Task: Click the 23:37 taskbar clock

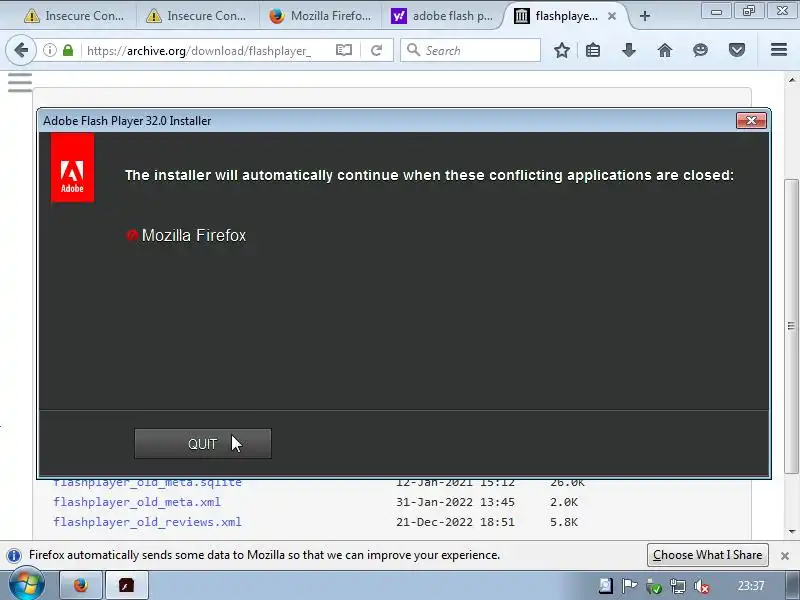Action: tap(751, 585)
